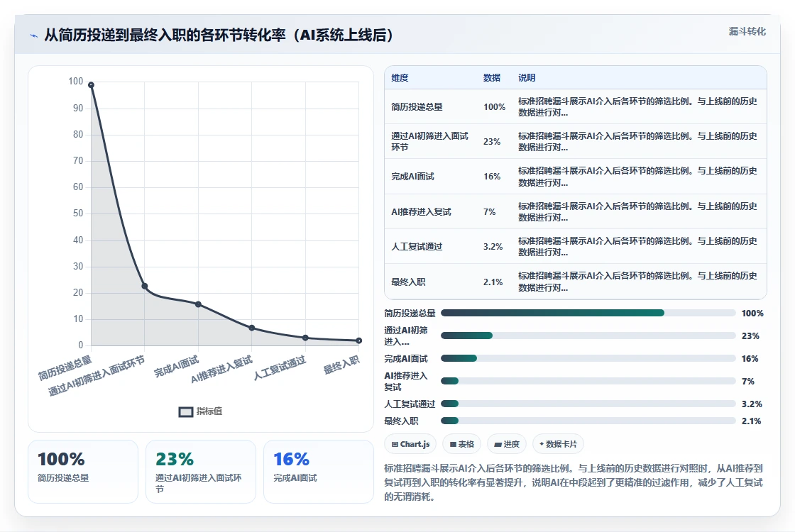This screenshot has height=532, width=795.
Task: Click the 16% value in the table
Action: 492,177
